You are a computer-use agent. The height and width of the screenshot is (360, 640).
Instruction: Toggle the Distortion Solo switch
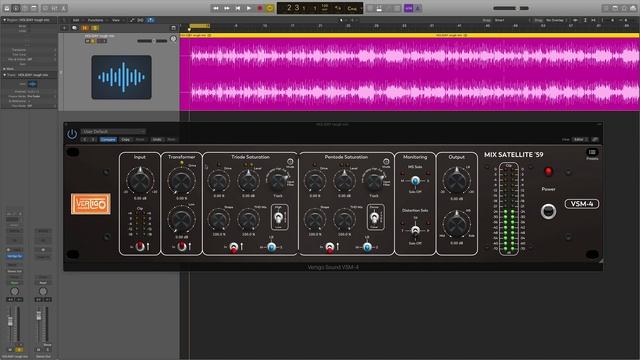pos(415,231)
